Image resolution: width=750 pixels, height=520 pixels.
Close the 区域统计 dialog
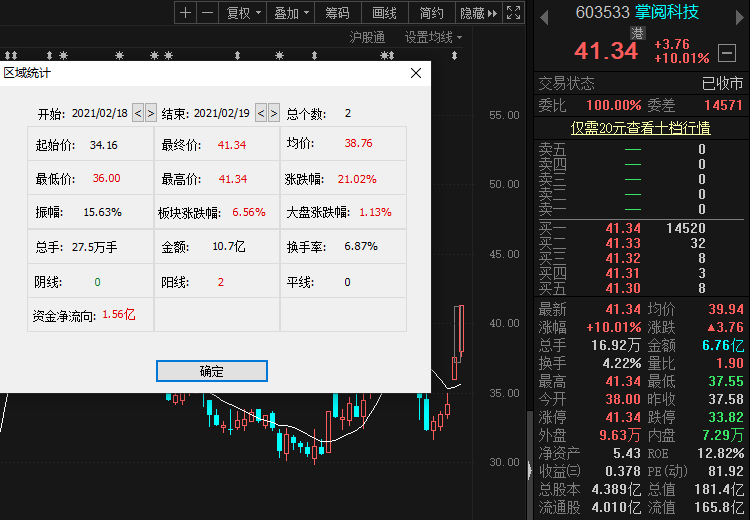click(x=416, y=73)
